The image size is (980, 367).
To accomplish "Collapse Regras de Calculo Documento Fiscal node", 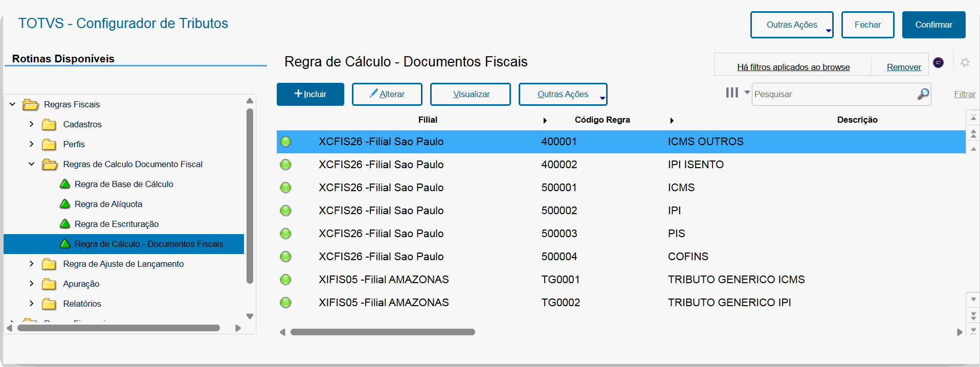I will point(32,164).
